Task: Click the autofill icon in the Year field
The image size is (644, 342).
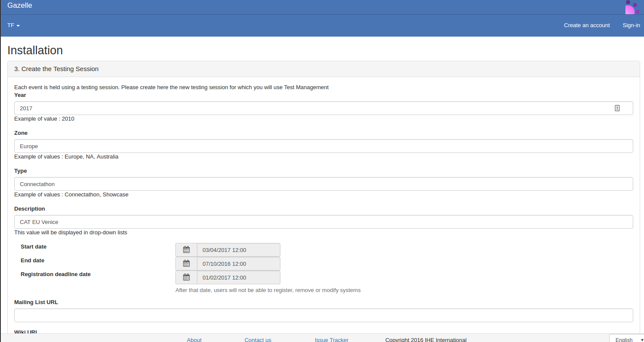Action: (x=617, y=108)
